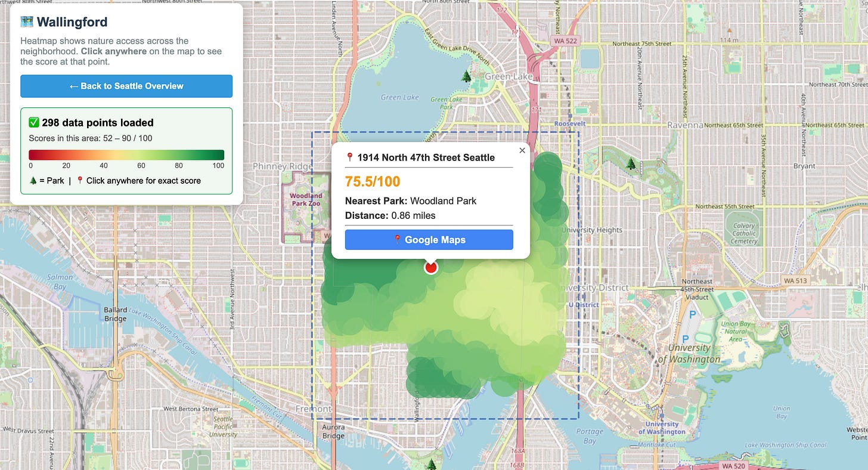Click the 'Nearest Park: Woodland Park' line
The width and height of the screenshot is (868, 470).
click(x=411, y=201)
